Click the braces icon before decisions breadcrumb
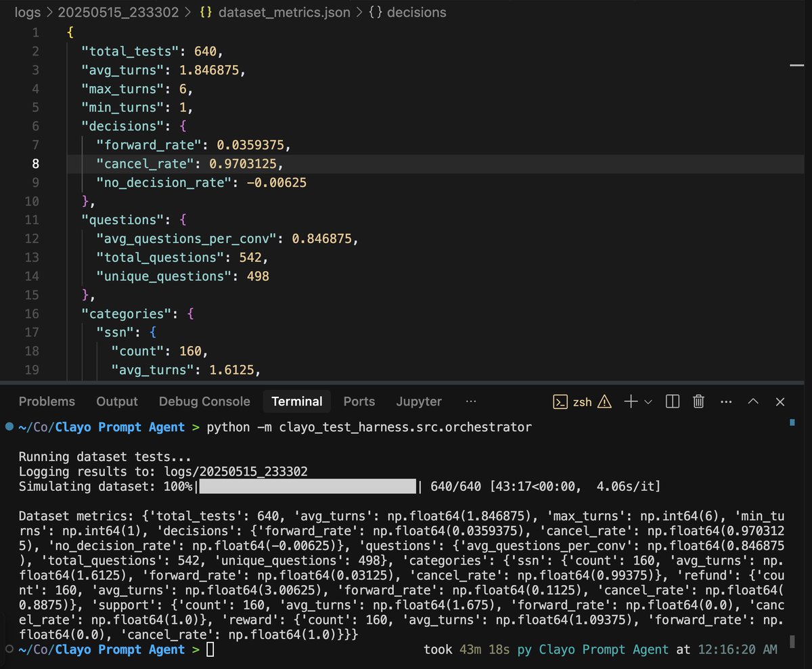 pos(375,12)
